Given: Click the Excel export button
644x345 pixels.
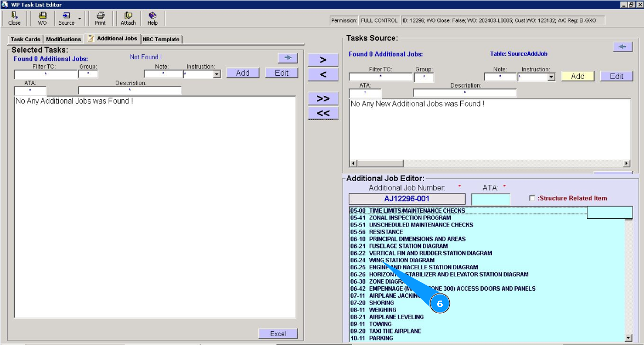Looking at the screenshot, I should (x=278, y=333).
